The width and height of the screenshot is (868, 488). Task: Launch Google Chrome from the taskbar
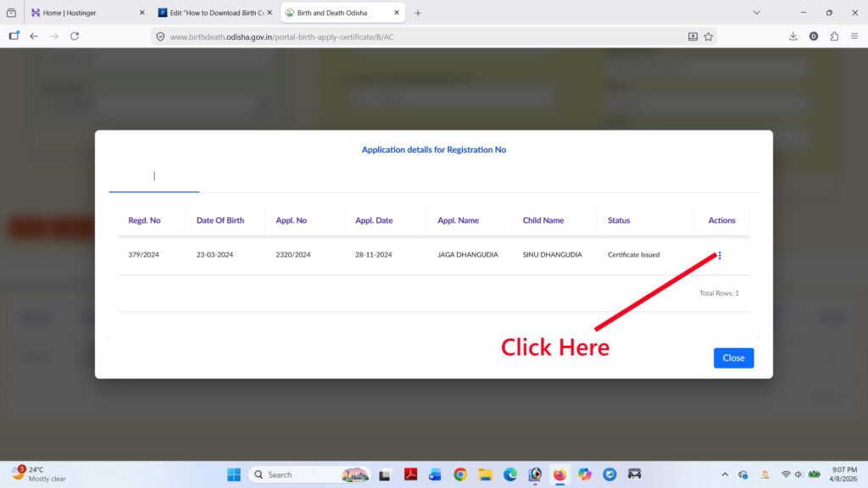coord(459,474)
